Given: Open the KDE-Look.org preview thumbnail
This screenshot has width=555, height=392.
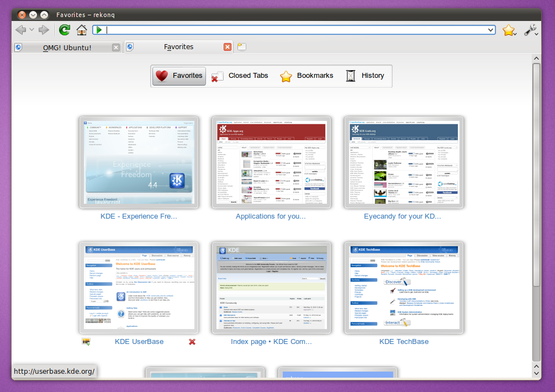Looking at the screenshot, I should (x=404, y=162).
